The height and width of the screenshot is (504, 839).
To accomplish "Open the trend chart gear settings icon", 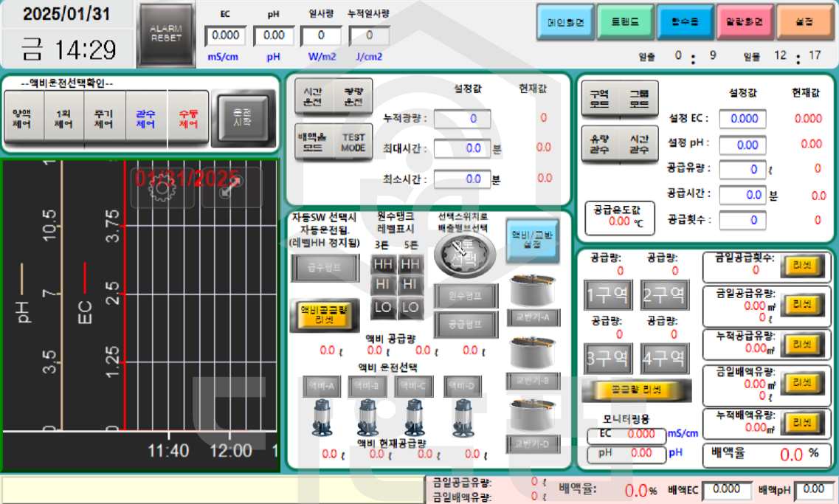I will pyautogui.click(x=158, y=187).
